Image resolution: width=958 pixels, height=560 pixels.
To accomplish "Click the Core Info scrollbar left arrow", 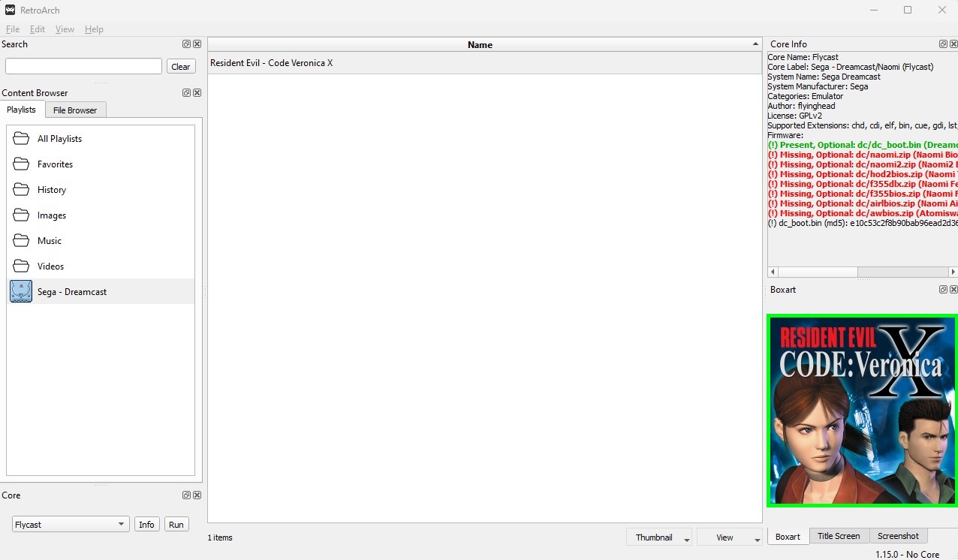I will pyautogui.click(x=773, y=272).
